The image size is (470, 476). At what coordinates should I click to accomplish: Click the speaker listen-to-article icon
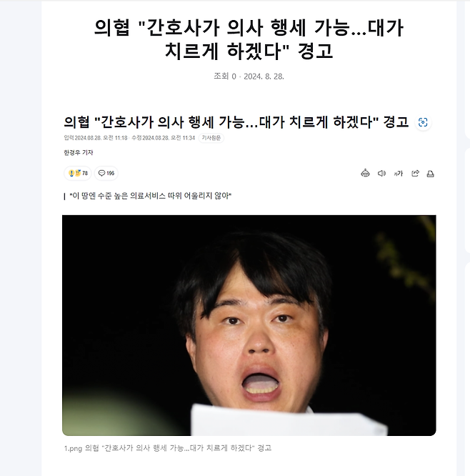pyautogui.click(x=381, y=174)
